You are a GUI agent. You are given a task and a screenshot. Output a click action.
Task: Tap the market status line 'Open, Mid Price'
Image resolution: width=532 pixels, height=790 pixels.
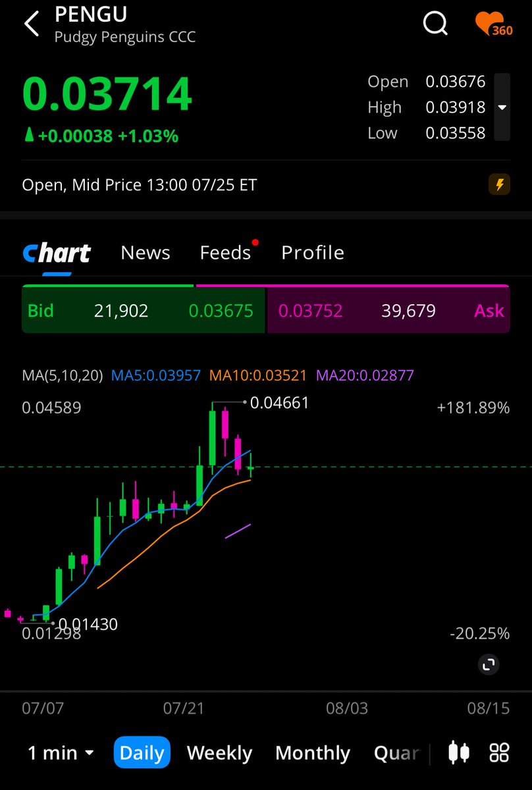(x=140, y=185)
